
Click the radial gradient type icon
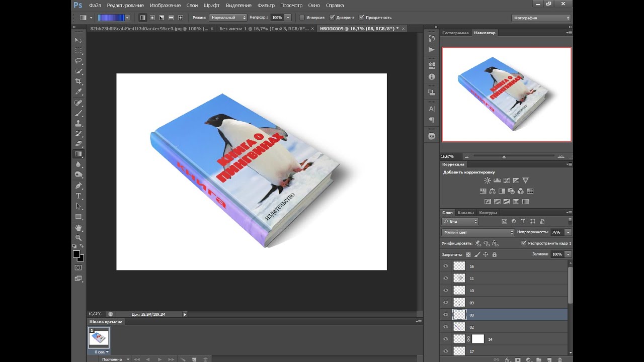(x=152, y=18)
